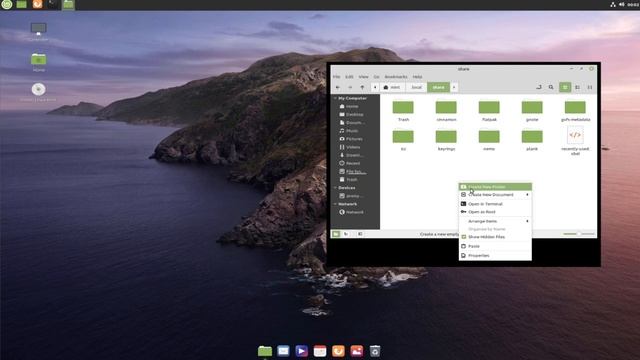The image size is (640, 360).
Task: Switch to icon view
Action: [565, 87]
